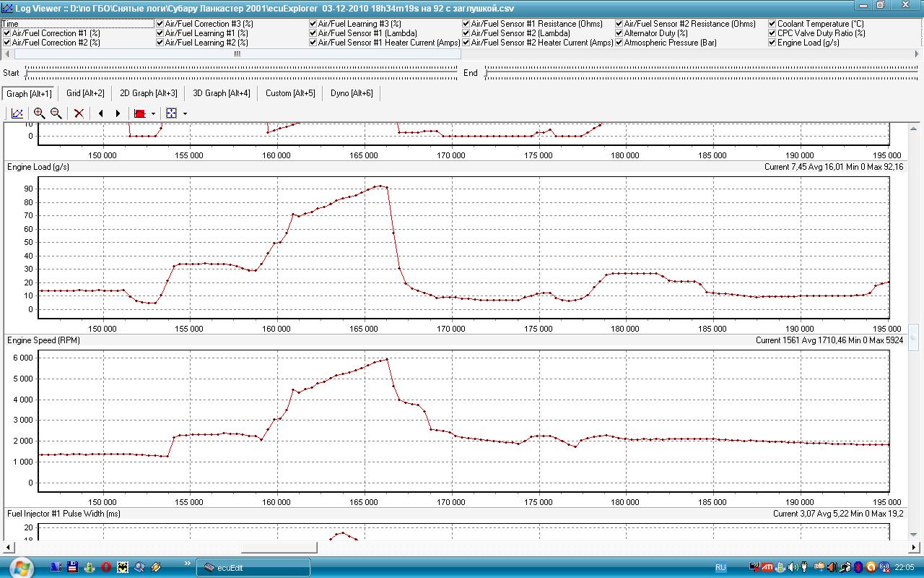Screen dimensions: 924x578
Task: Move forward with the right arrow
Action: pos(118,113)
